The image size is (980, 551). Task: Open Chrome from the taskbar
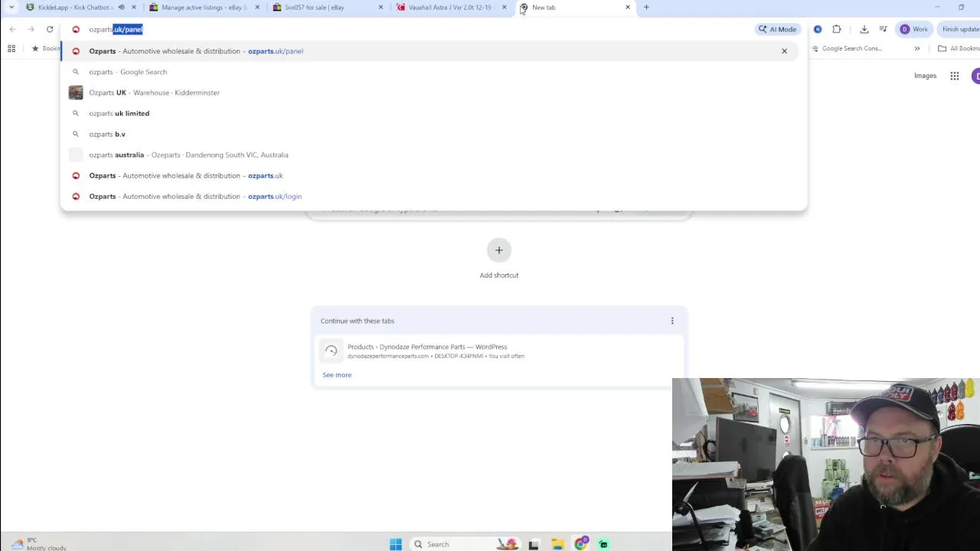pos(581,544)
